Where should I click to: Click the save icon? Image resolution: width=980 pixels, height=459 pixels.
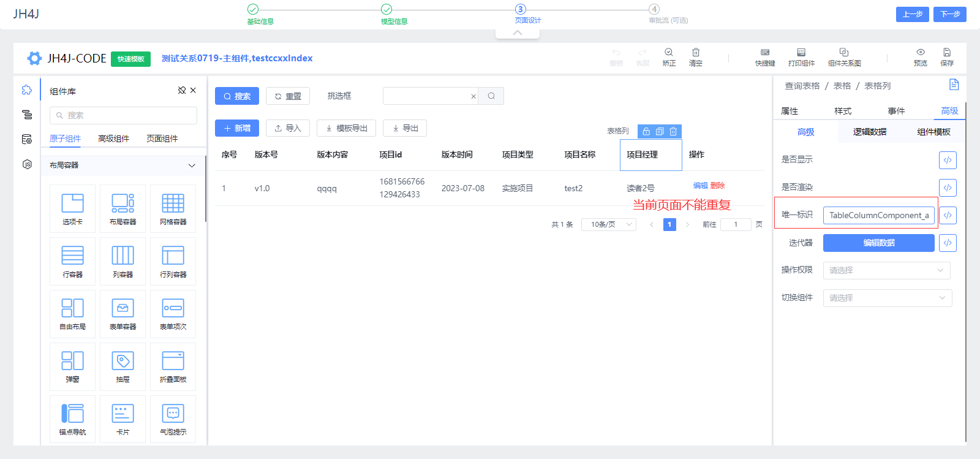pyautogui.click(x=947, y=53)
